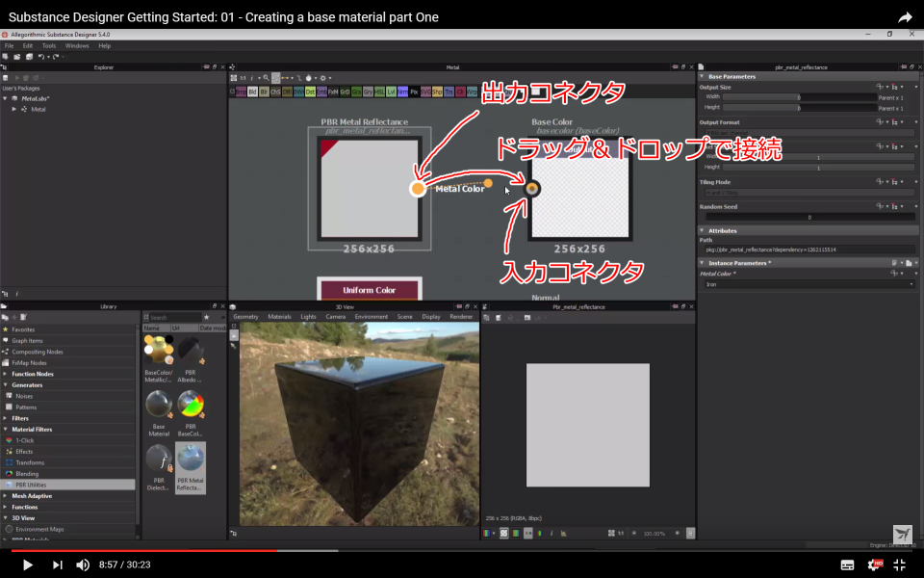
Task: Expand Filters category in Library
Action: [6, 418]
